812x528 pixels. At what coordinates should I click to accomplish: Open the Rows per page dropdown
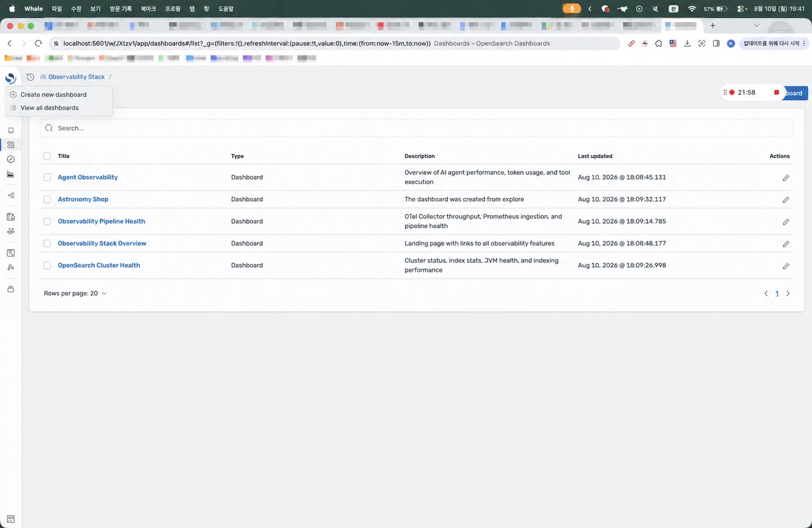(75, 294)
